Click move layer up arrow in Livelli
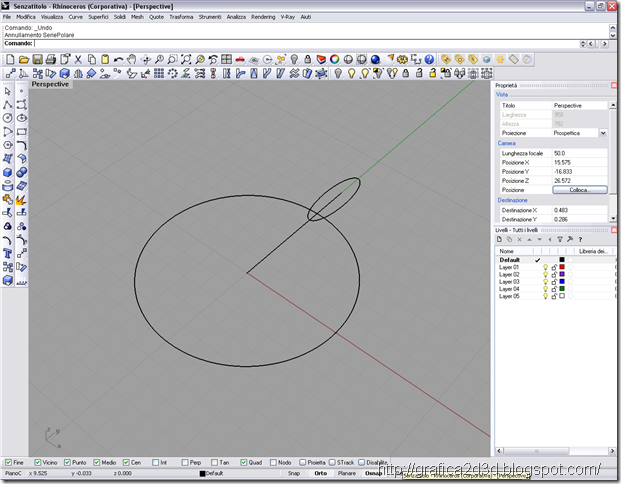Viewport: 621px width, 484px height. (530, 239)
